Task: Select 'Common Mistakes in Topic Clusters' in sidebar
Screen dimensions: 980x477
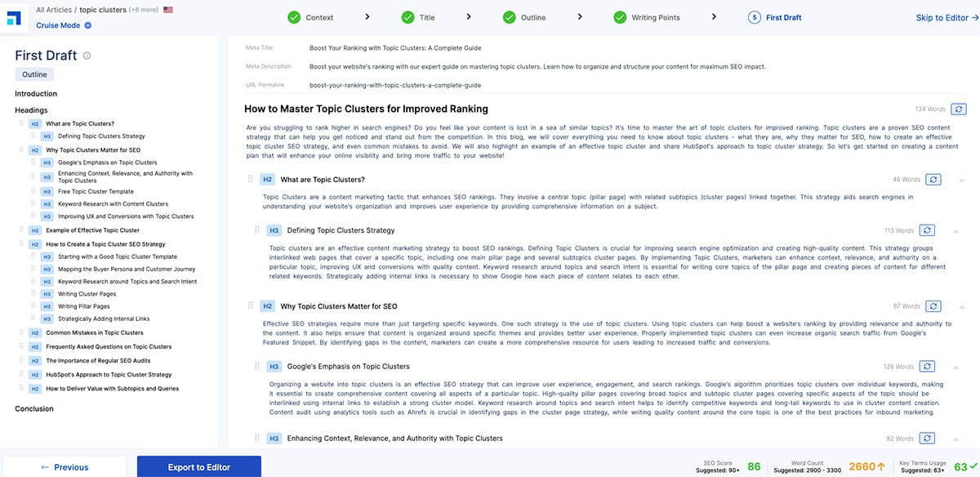Action: [94, 332]
